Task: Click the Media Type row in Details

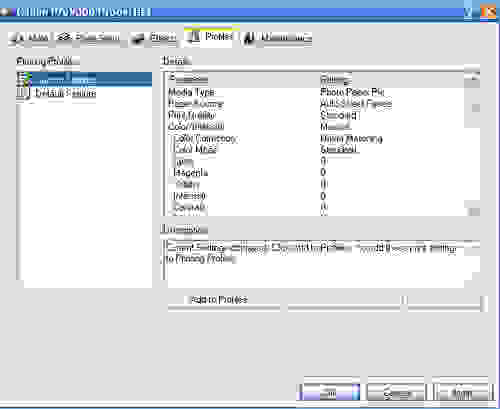Action: (x=315, y=92)
